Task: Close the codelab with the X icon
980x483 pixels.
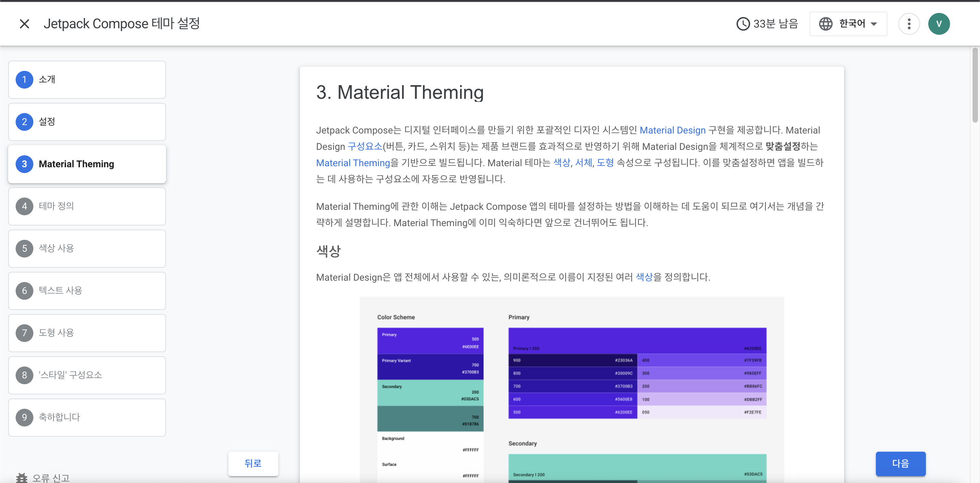Action: [x=24, y=24]
